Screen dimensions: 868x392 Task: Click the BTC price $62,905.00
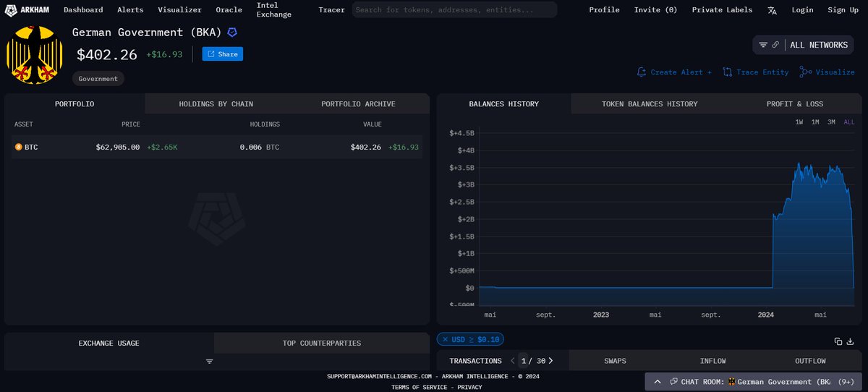click(118, 147)
